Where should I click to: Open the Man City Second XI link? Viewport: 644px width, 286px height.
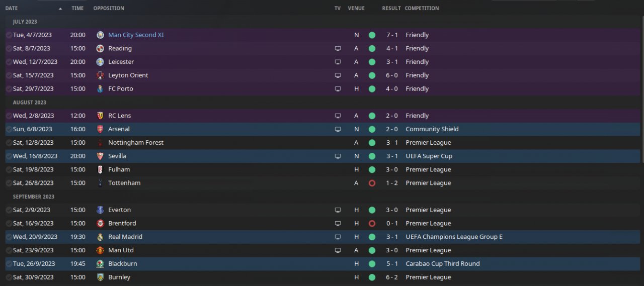[x=136, y=35]
